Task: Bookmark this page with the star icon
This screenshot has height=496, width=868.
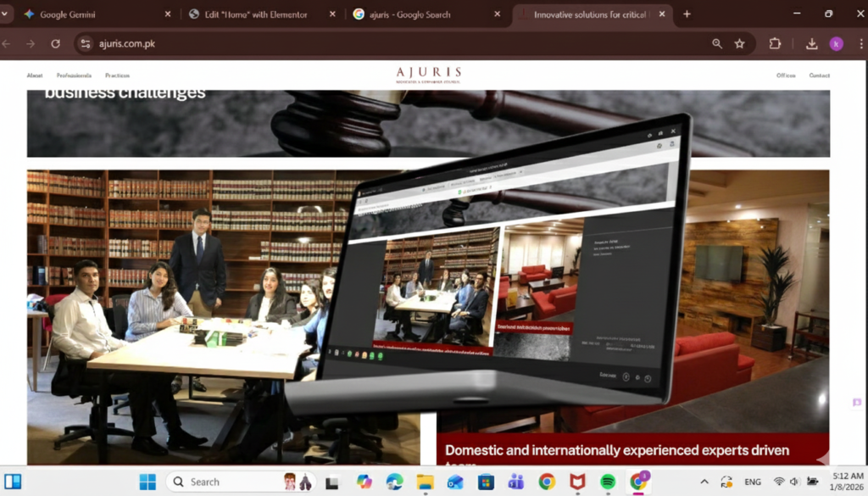Action: click(740, 44)
